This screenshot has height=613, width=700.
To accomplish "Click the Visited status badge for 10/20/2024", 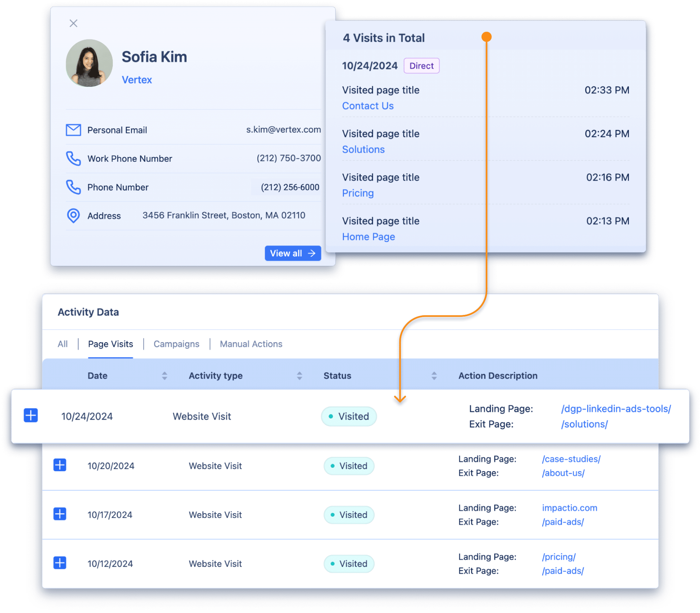I will pos(349,466).
